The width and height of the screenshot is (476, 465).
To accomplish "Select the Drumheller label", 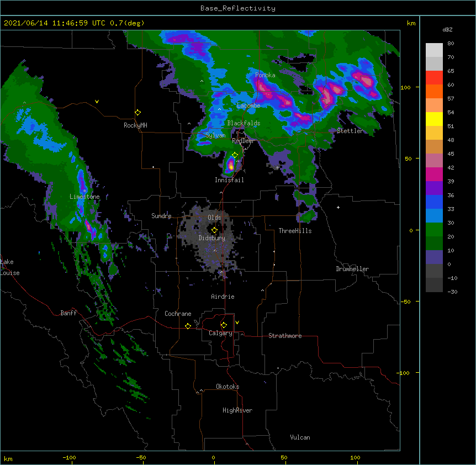I will pos(352,269).
